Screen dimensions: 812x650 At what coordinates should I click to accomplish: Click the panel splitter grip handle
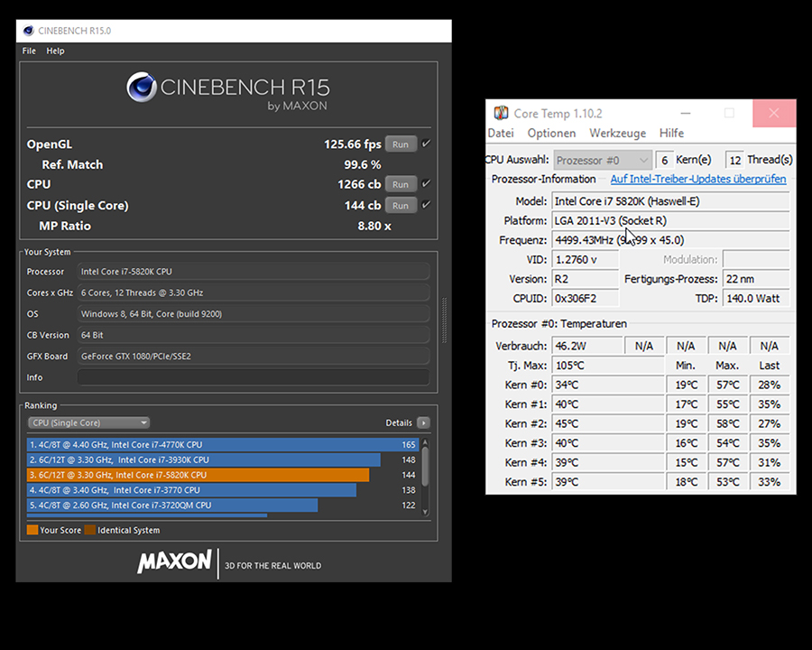[x=444, y=320]
